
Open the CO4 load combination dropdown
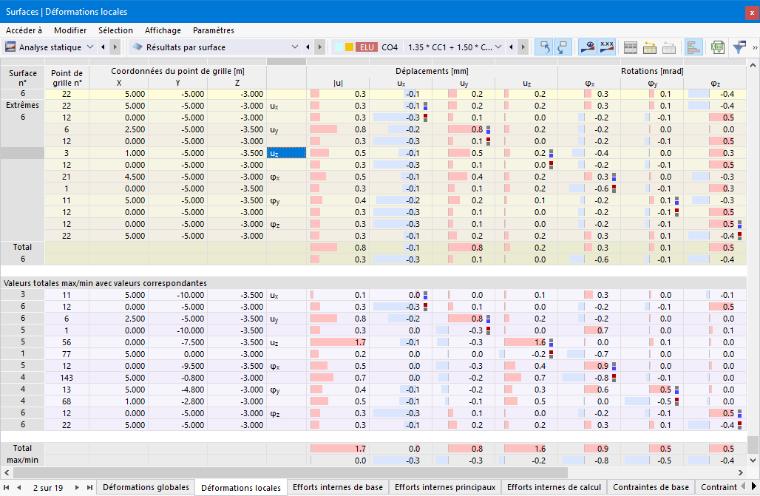click(x=498, y=47)
